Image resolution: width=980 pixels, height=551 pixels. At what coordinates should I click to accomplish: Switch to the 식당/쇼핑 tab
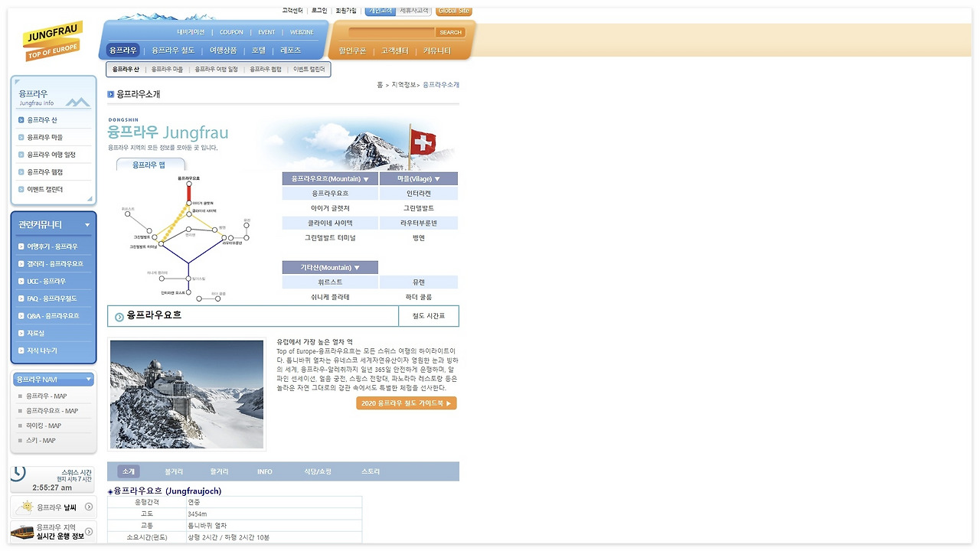318,471
